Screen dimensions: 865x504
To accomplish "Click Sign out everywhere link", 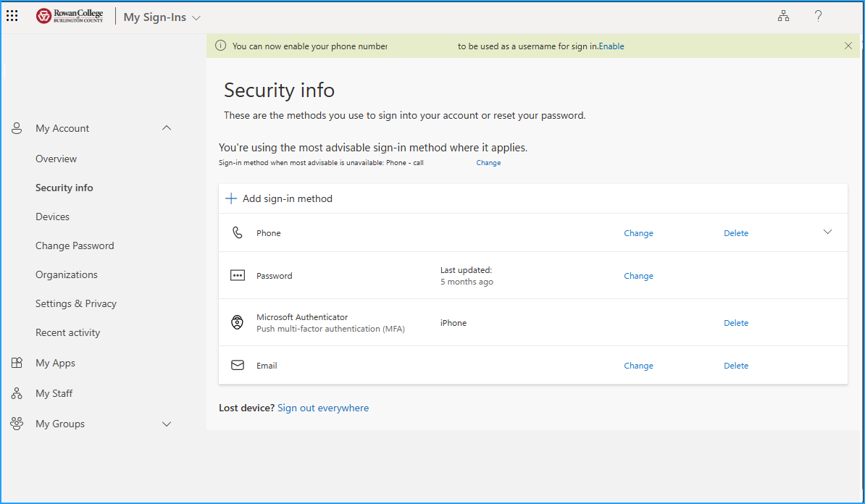I will point(323,408).
